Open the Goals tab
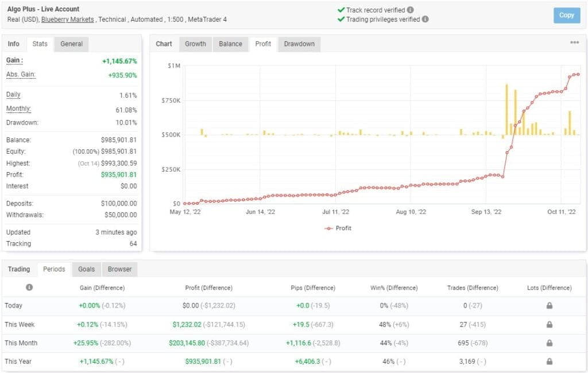Viewport: 588px width, 373px height. point(86,269)
